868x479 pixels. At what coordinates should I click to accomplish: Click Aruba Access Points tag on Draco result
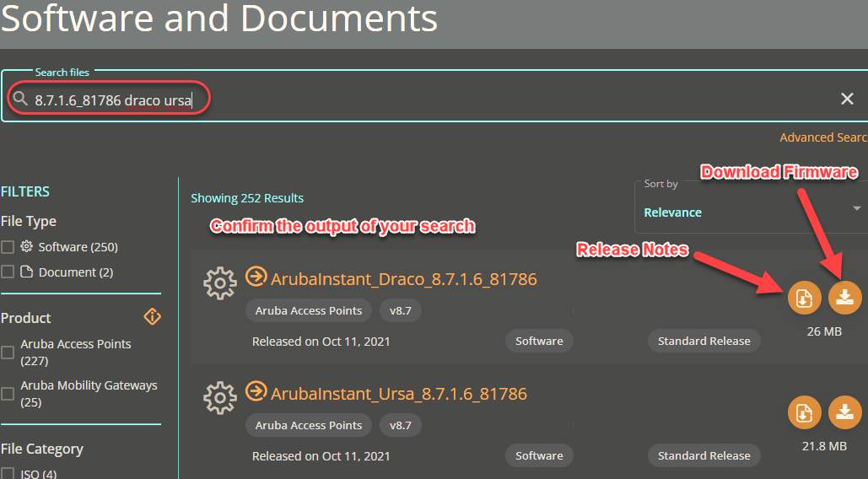[x=309, y=311]
